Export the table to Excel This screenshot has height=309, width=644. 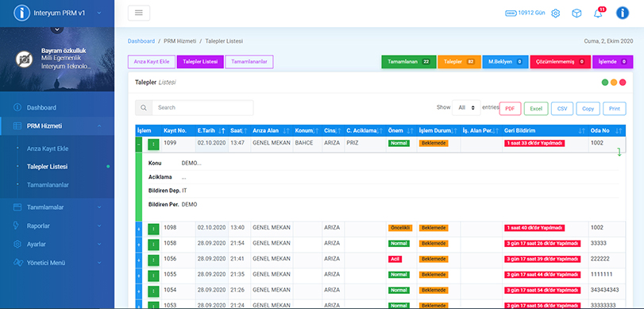click(x=536, y=109)
